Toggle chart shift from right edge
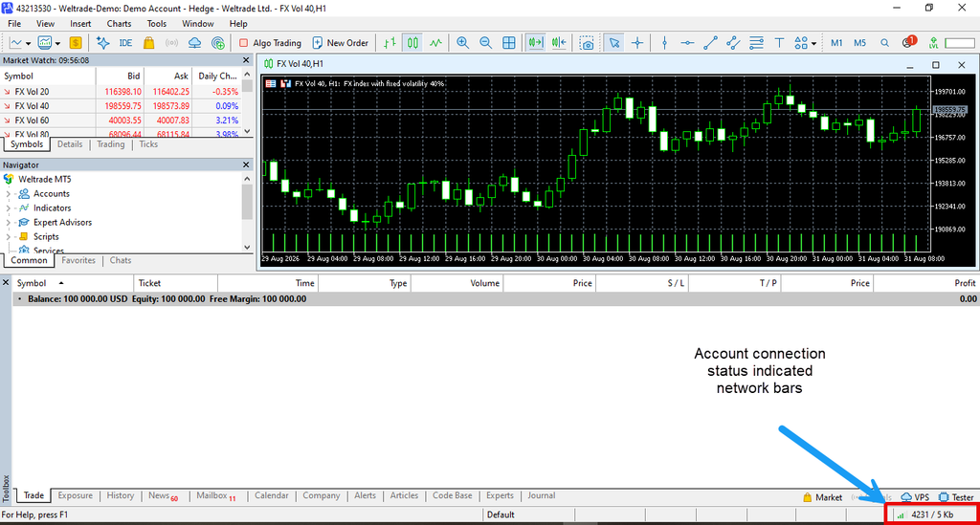This screenshot has width=980, height=525. click(x=559, y=43)
